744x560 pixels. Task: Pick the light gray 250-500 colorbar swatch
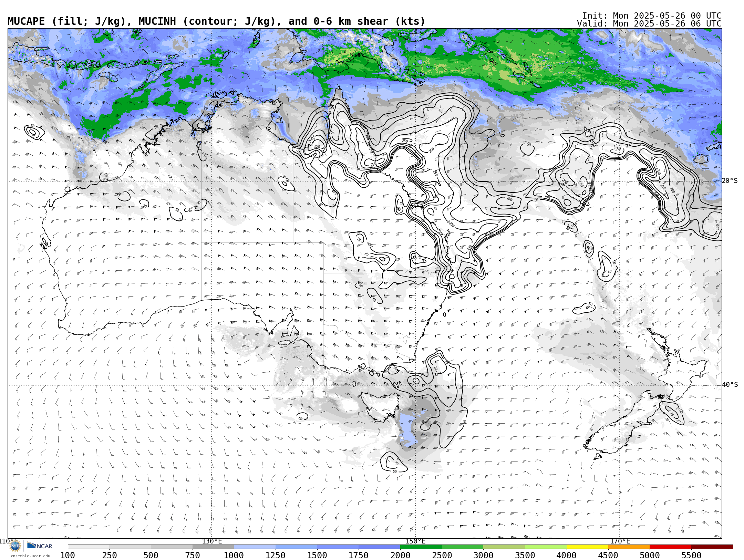(x=130, y=547)
